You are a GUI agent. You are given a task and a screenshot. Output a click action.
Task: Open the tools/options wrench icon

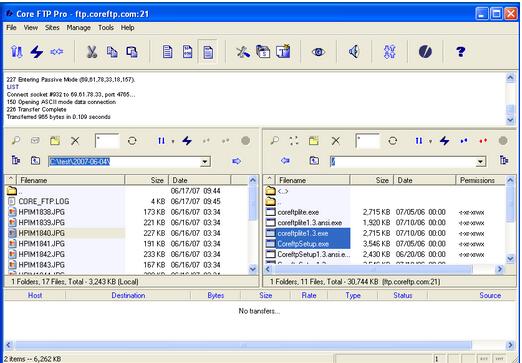[243, 52]
